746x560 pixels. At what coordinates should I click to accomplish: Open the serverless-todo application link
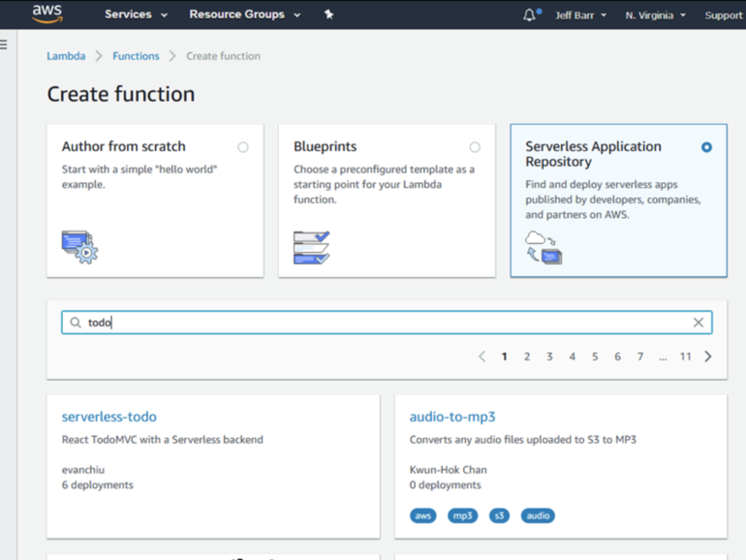pos(109,417)
